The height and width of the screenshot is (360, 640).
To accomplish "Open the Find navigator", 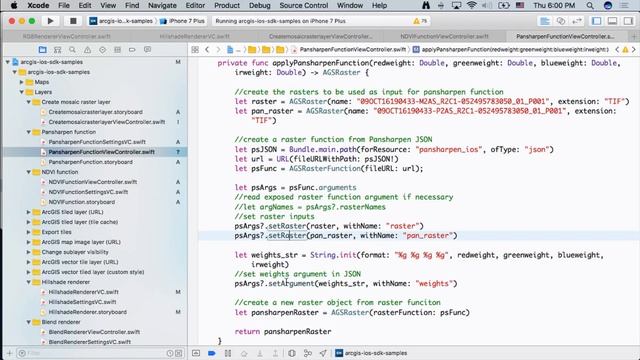I will click(72, 50).
